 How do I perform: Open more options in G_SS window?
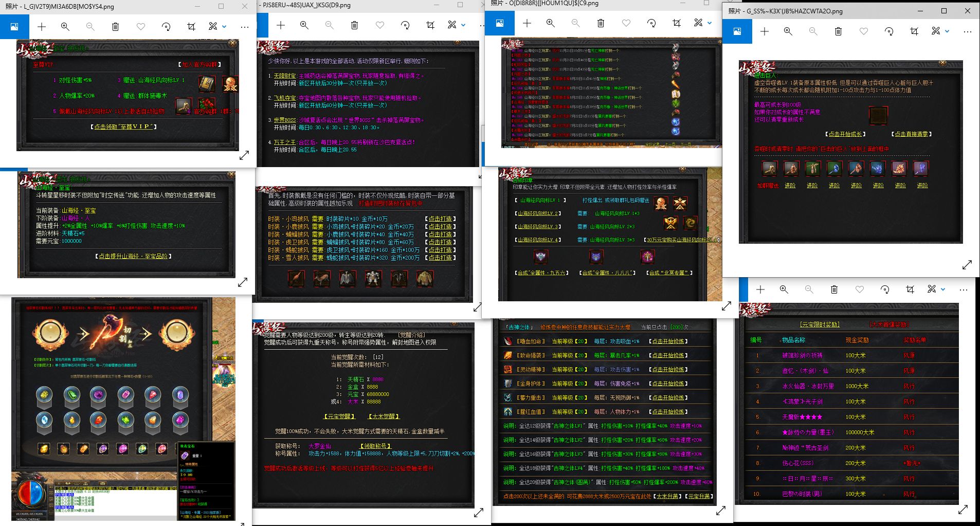tap(967, 31)
